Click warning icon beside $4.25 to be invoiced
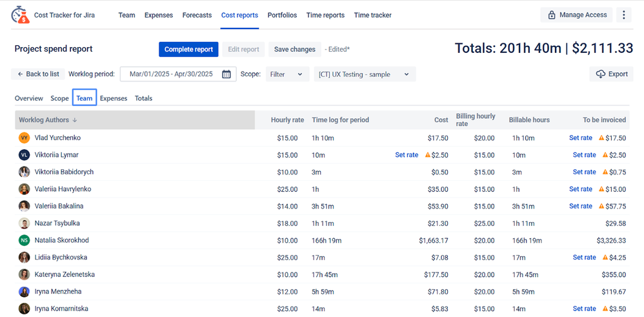 (605, 258)
